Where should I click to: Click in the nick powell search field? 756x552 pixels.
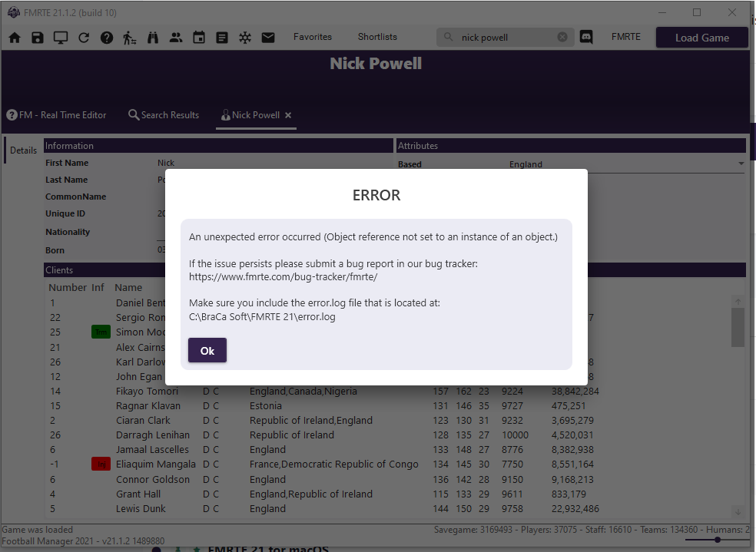pyautogui.click(x=503, y=37)
